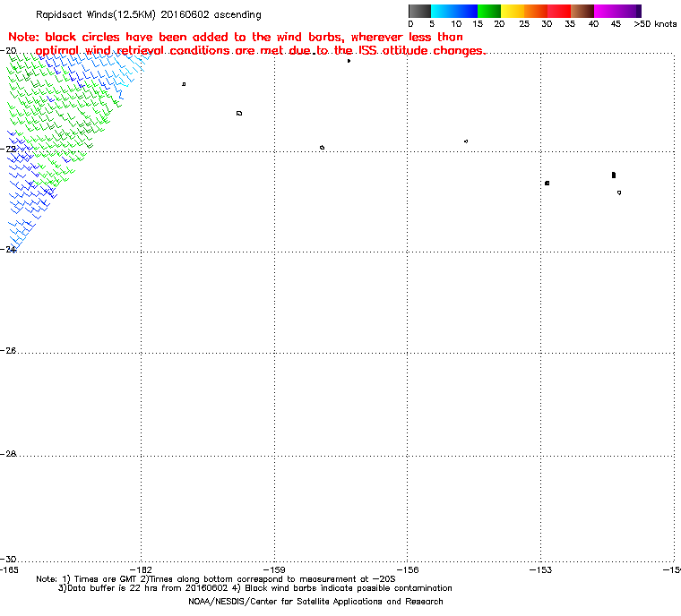Screen dimensions: 681x616
Task: Click the NOAA/NESDIS credit line
Action: [315, 602]
